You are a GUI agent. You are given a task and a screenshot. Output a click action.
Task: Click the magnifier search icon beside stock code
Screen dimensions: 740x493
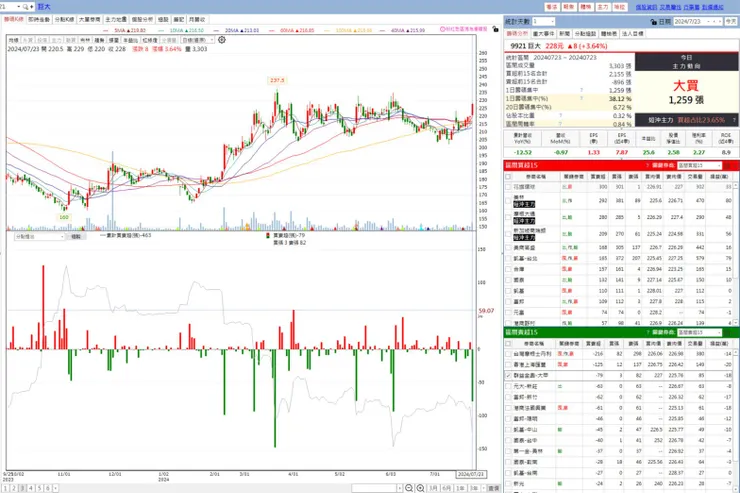coord(25,7)
